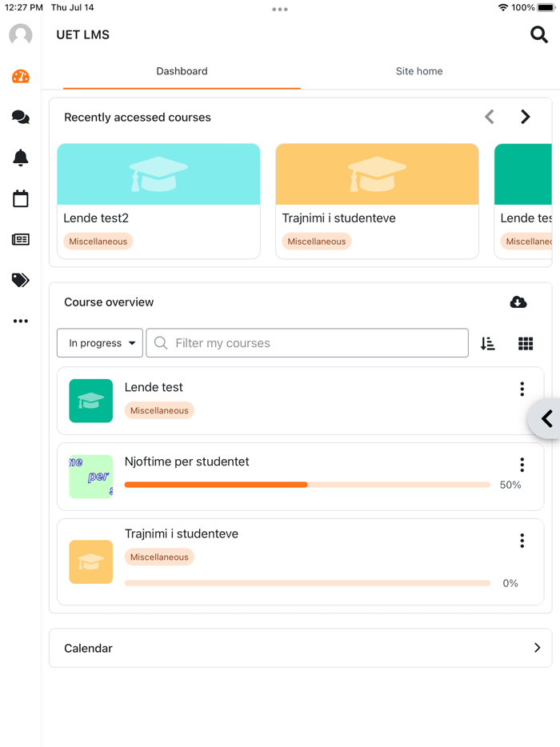The height and width of the screenshot is (747, 560).
Task: Switch to the Site home tab
Action: point(419,71)
